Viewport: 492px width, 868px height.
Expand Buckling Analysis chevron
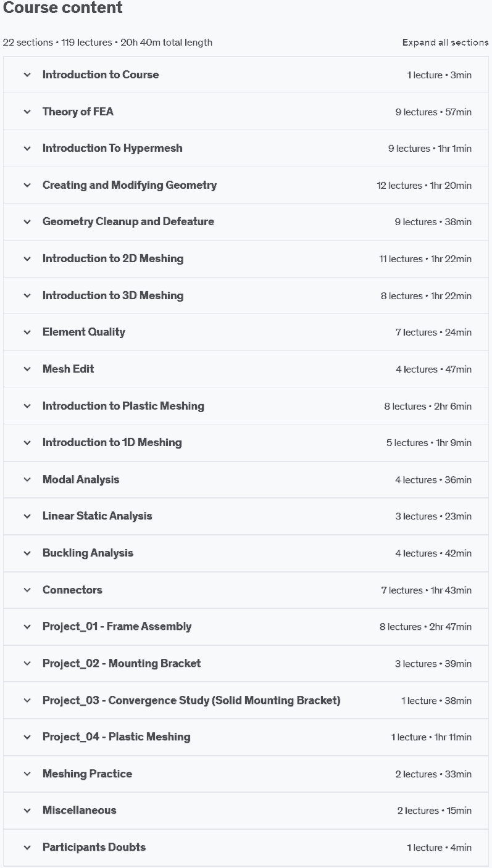tap(27, 553)
